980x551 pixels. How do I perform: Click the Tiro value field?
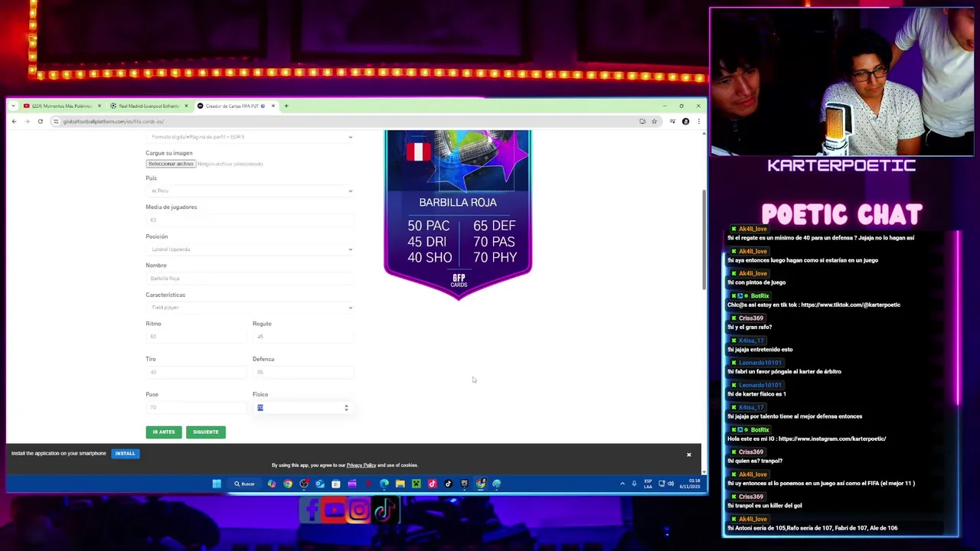pyautogui.click(x=196, y=372)
